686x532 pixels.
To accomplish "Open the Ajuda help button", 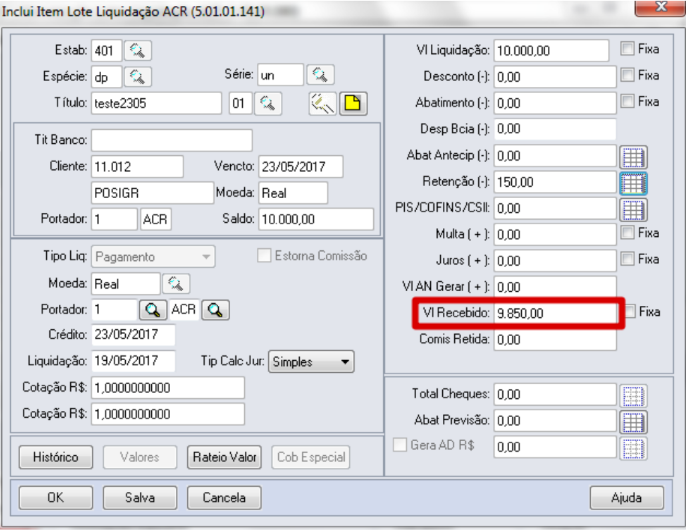I will click(x=626, y=498).
